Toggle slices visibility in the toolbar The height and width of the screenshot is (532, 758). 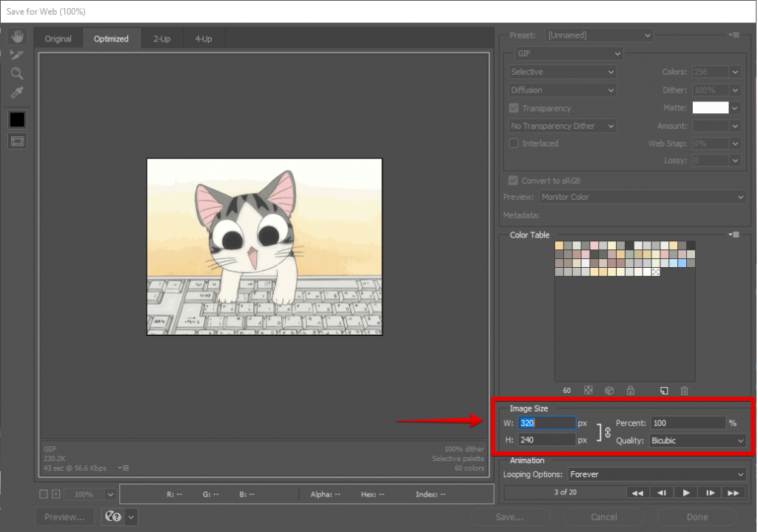(17, 141)
